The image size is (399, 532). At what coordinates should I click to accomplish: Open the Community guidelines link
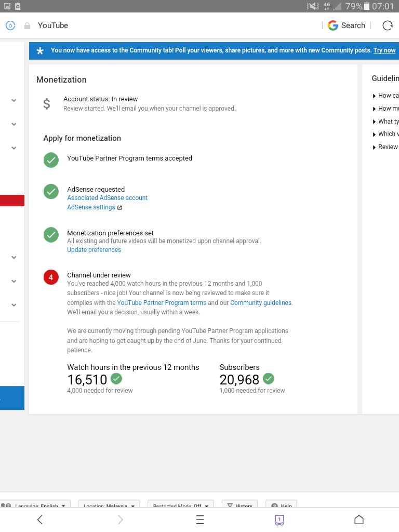[261, 303]
